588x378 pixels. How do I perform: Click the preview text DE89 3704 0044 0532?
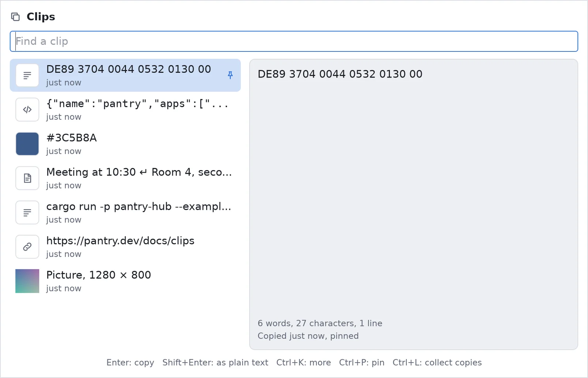340,74
